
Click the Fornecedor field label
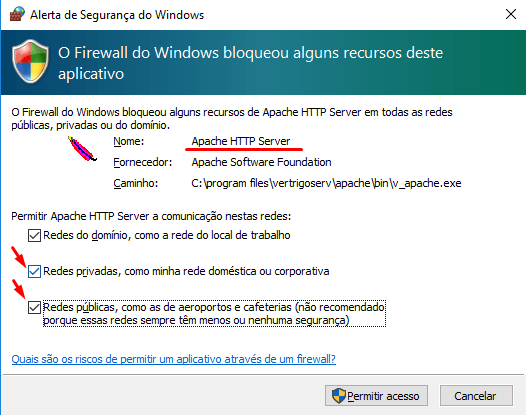click(143, 162)
